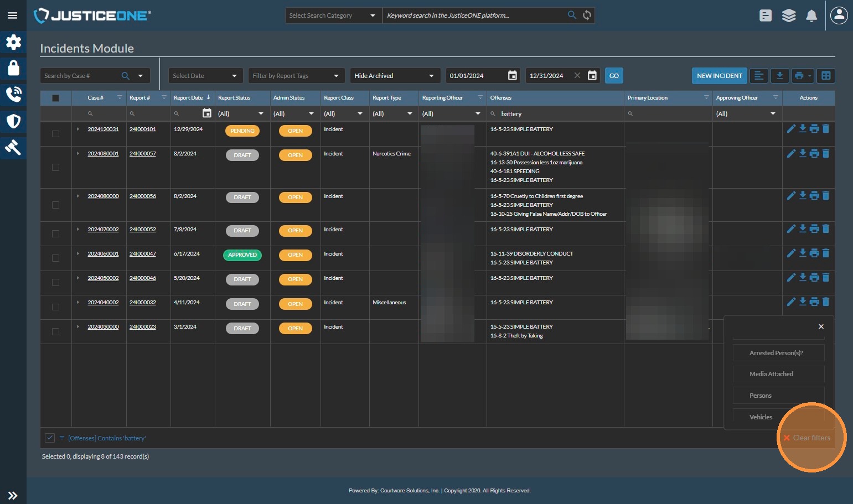Click the edit pencil for case 2024120031

coord(791,129)
